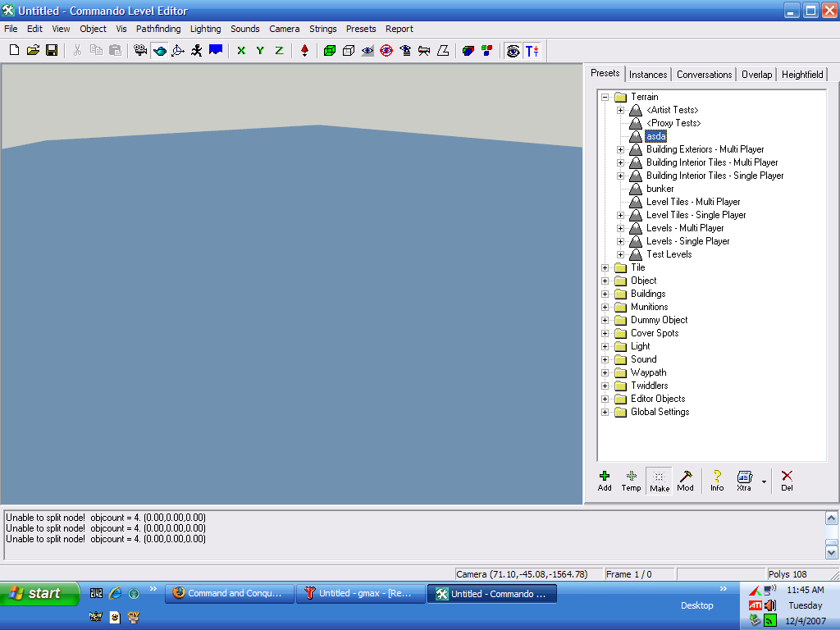Select the bunker terrain preset
Screen dimensions: 840x630
[660, 189]
